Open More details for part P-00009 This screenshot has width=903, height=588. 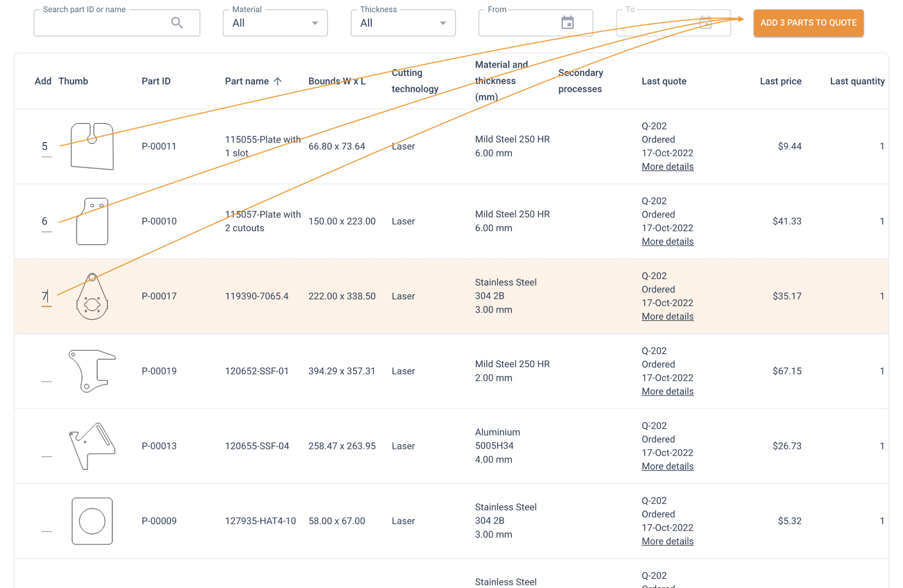[667, 541]
